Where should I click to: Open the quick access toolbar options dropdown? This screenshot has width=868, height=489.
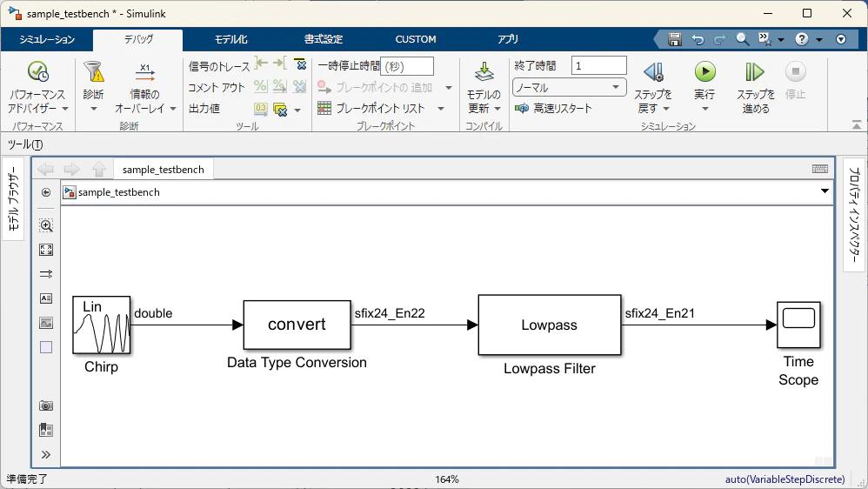click(x=841, y=39)
